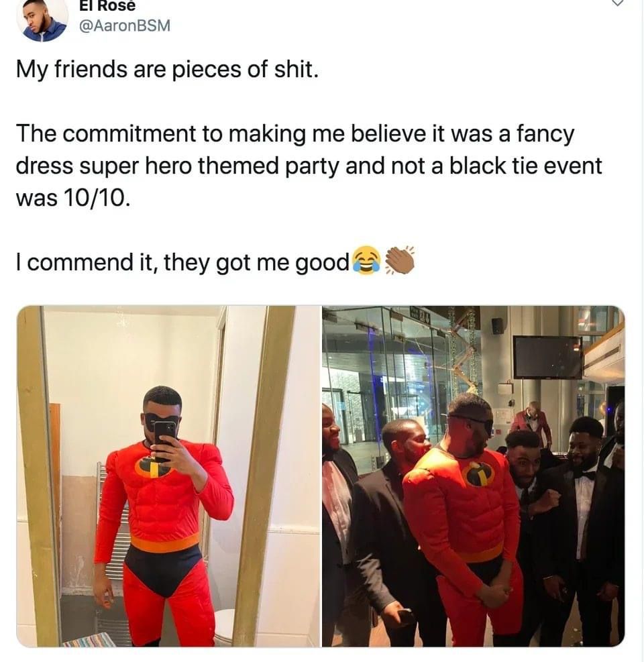This screenshot has width=644, height=662.
Task: Open the @AaronBSM handle link
Action: pyautogui.click(x=125, y=25)
